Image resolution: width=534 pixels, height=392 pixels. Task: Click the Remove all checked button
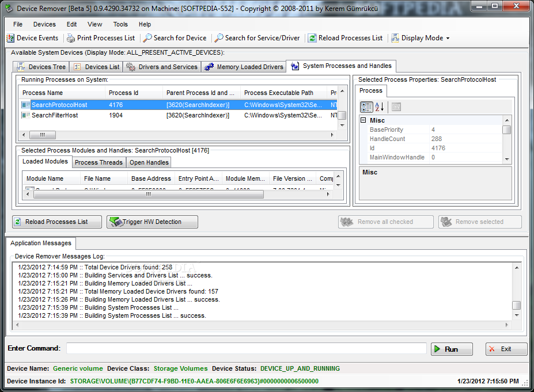[x=385, y=222]
